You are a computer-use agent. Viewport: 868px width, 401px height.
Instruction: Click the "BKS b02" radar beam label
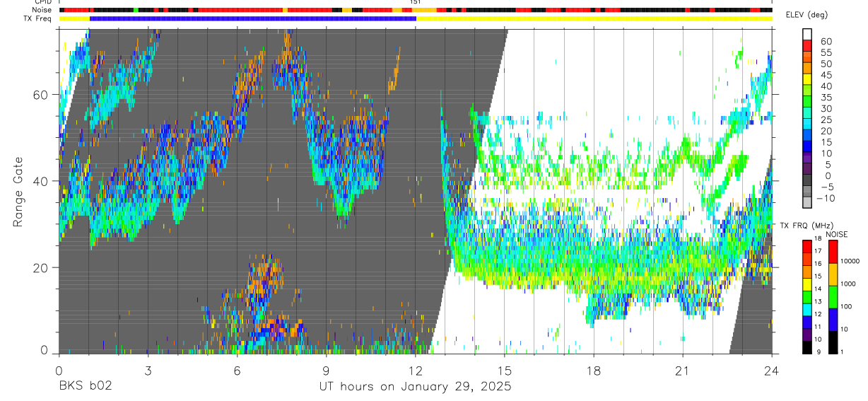pyautogui.click(x=85, y=387)
